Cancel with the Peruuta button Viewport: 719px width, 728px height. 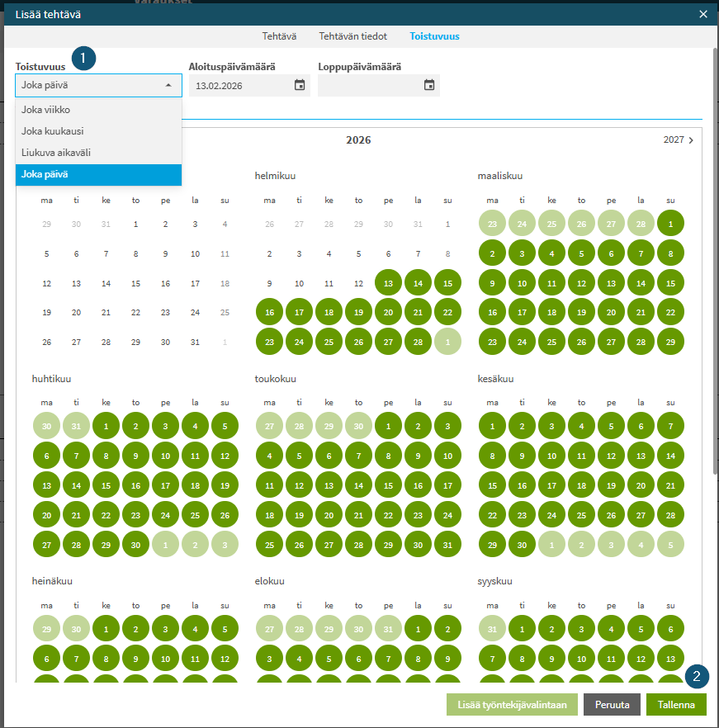(613, 704)
